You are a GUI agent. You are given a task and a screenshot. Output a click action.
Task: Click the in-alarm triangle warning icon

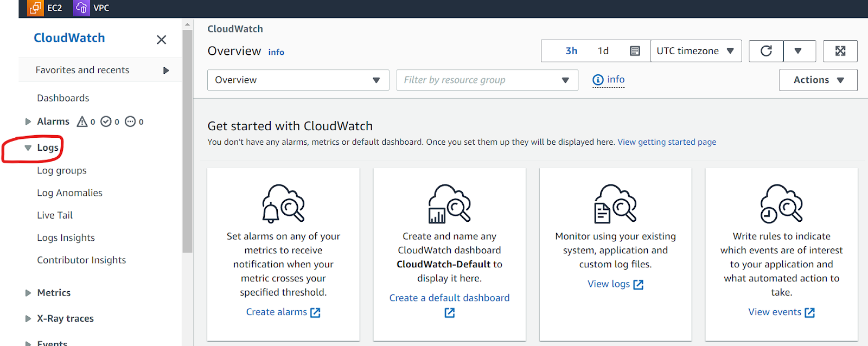(x=82, y=121)
